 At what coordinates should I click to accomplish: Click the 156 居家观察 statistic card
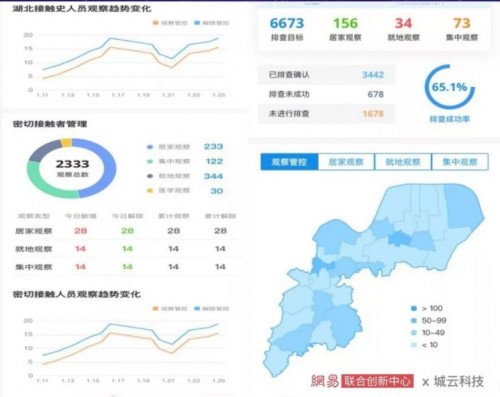pyautogui.click(x=345, y=29)
